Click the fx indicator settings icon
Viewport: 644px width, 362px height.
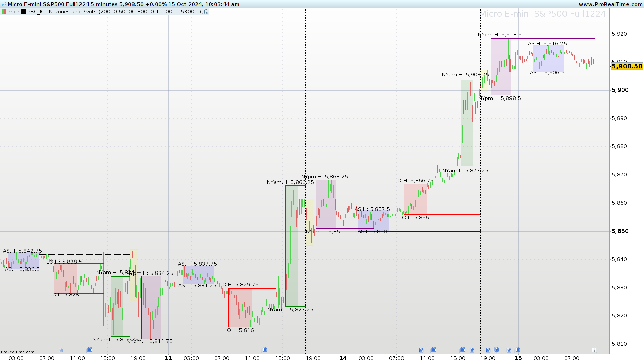205,12
